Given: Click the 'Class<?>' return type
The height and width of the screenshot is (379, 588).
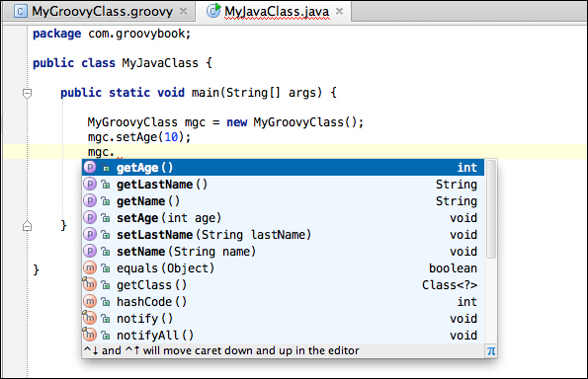Looking at the screenshot, I should click(450, 285).
